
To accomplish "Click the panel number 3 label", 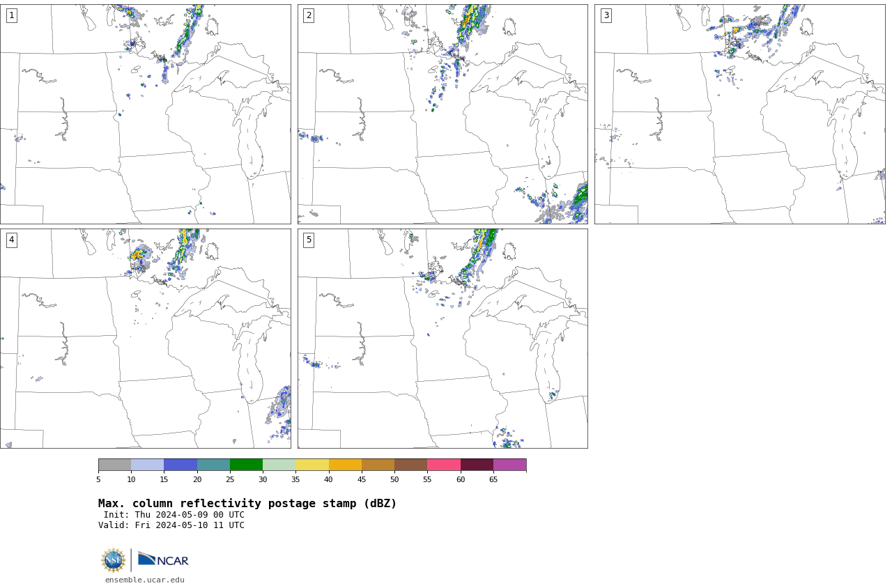I will click(x=606, y=15).
